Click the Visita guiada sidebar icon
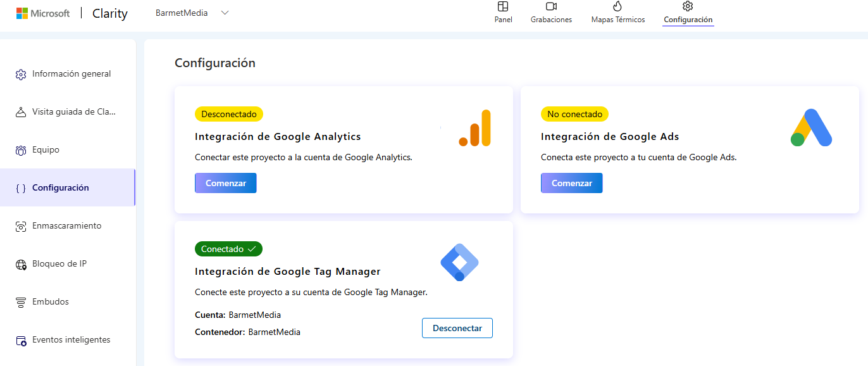This screenshot has height=366, width=868. pyautogui.click(x=21, y=112)
